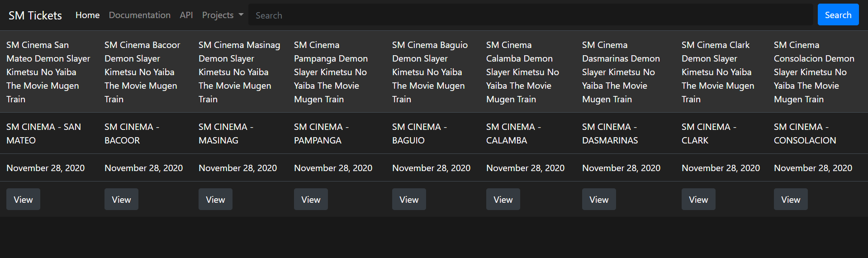Open the Projects dropdown menu
Image resolution: width=868 pixels, height=258 pixels.
pyautogui.click(x=223, y=15)
